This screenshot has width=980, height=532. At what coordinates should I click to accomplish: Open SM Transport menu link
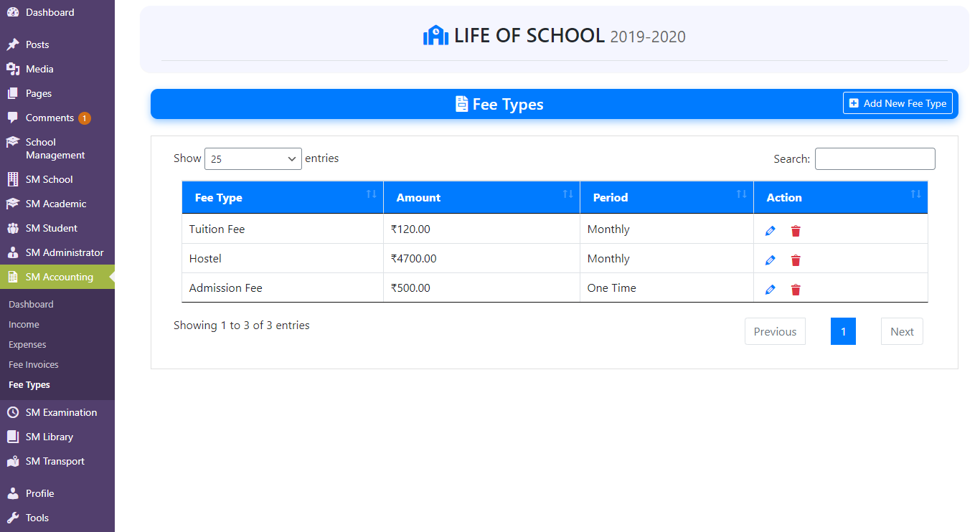coord(55,461)
